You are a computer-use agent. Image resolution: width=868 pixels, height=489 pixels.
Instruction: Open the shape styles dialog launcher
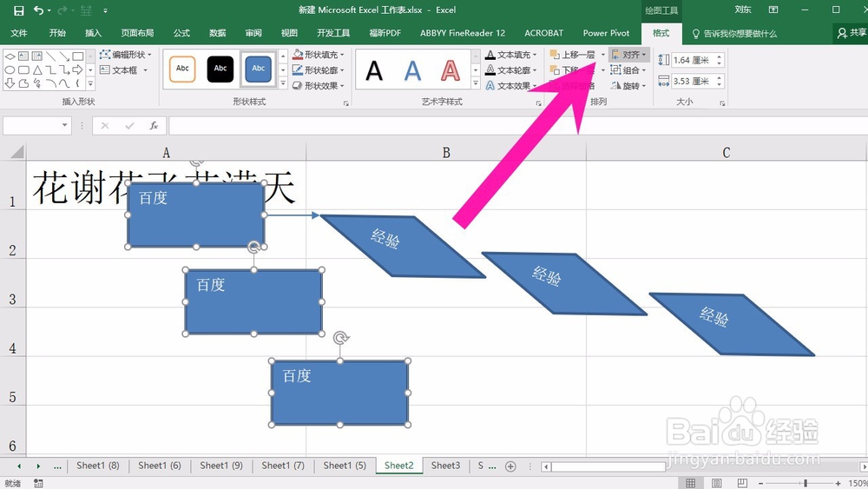point(346,103)
